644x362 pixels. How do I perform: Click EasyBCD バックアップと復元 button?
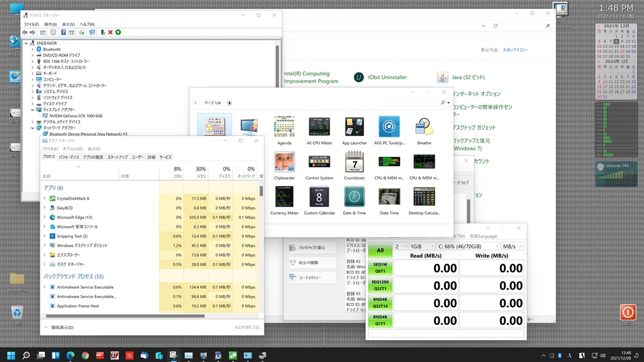pos(312,247)
